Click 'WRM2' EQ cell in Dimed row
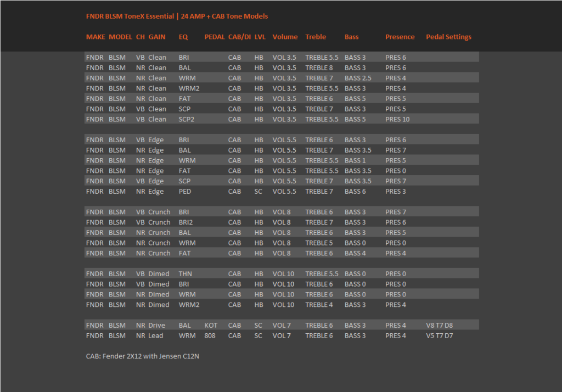Viewport: 562px width, 392px height. click(189, 305)
